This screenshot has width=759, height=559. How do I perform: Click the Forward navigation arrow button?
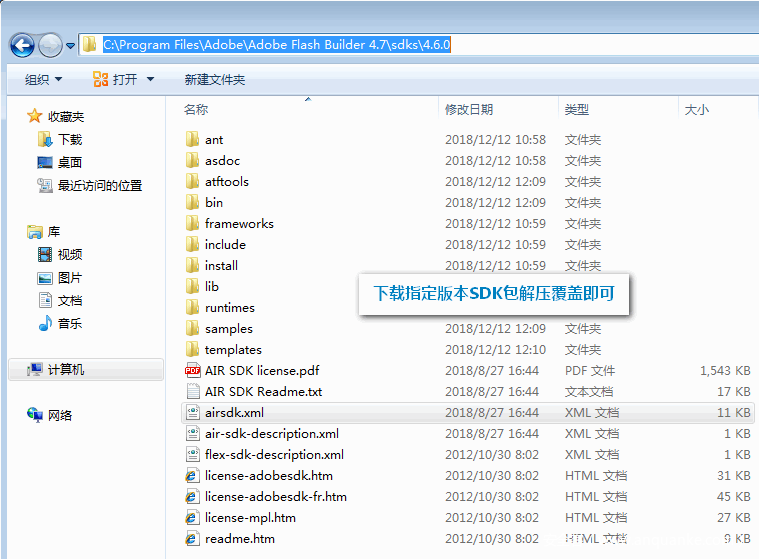[50, 45]
